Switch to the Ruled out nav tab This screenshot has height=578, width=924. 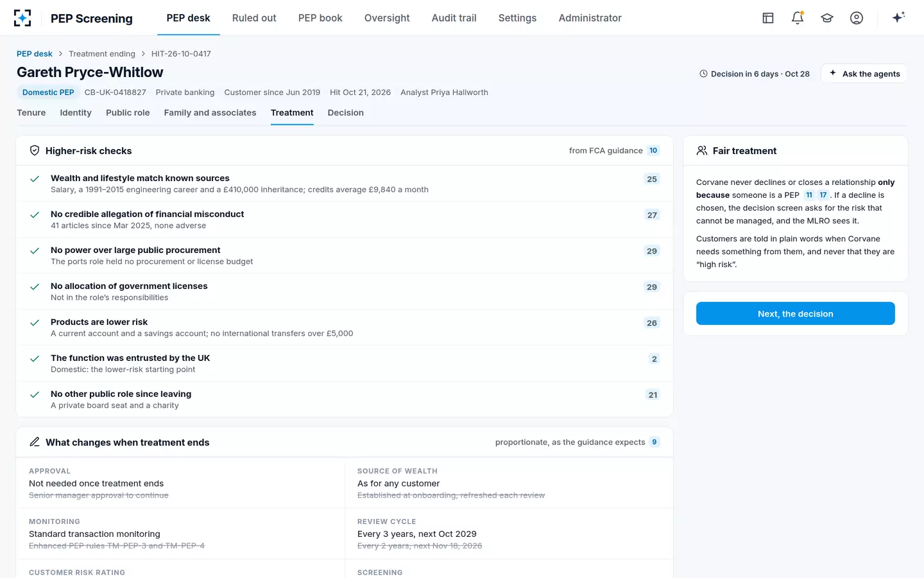coord(254,18)
